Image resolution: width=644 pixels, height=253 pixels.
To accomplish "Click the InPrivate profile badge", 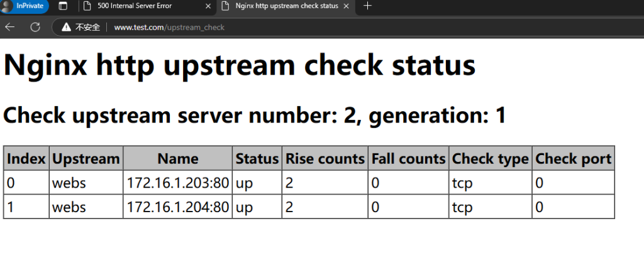I will [25, 6].
